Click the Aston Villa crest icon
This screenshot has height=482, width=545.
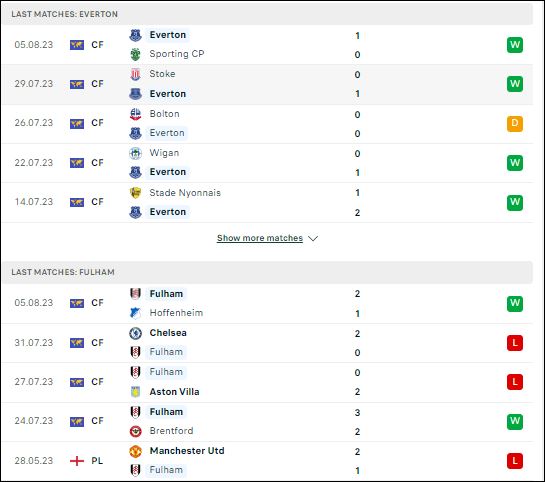[x=135, y=392]
